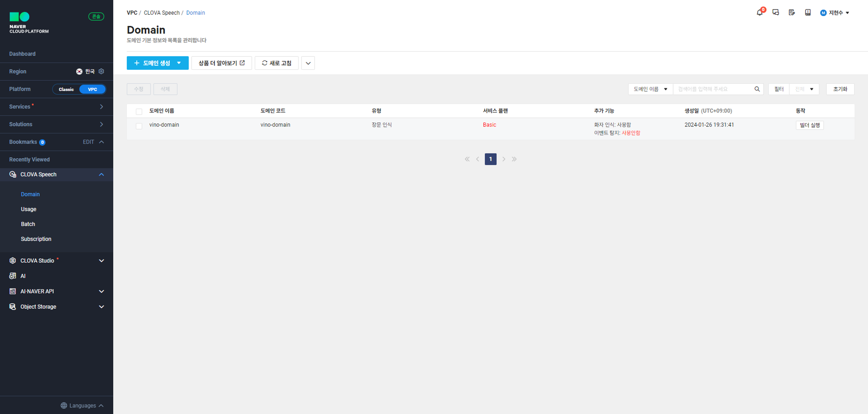Click the AI·NAVER API sidebar icon
This screenshot has height=414, width=868.
[13, 291]
